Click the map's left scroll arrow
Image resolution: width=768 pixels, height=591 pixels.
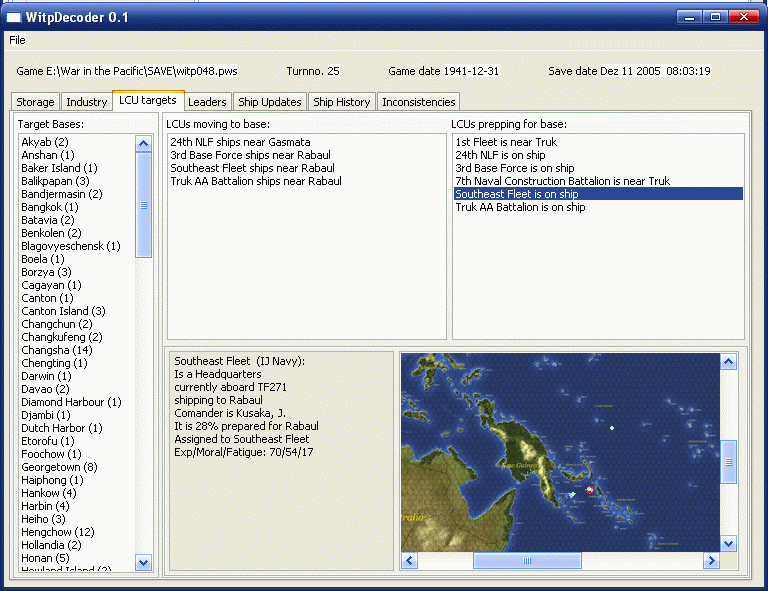tap(410, 561)
